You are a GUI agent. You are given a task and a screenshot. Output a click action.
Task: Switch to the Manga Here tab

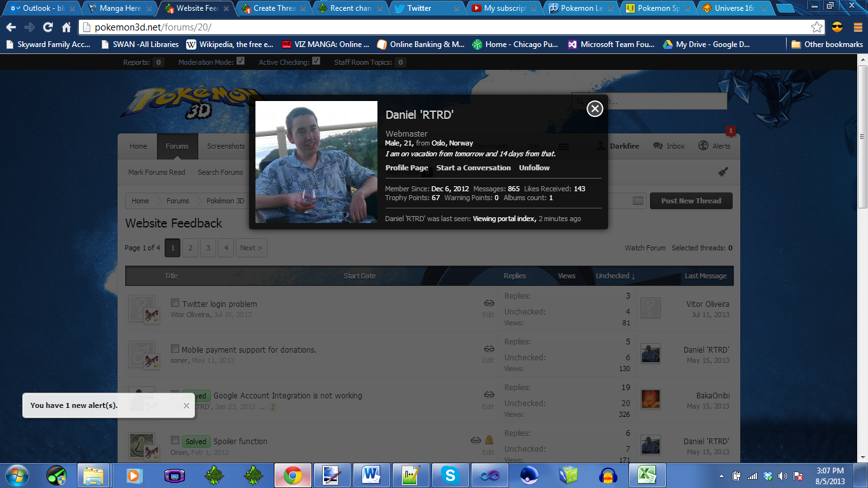pos(119,8)
